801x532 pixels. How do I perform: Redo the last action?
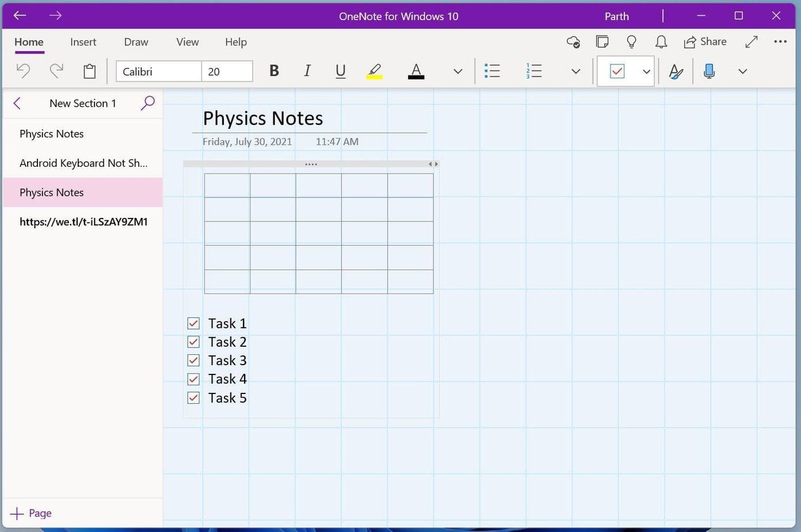56,71
